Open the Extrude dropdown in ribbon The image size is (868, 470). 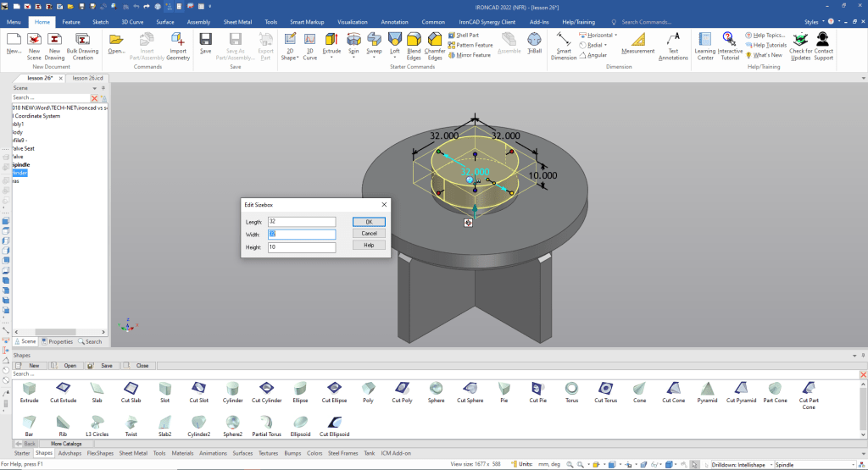click(332, 58)
